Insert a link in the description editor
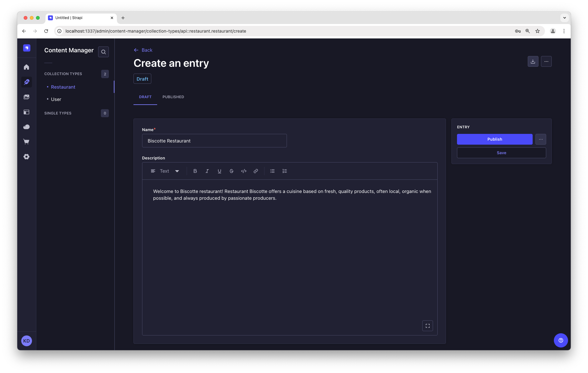 (256, 171)
